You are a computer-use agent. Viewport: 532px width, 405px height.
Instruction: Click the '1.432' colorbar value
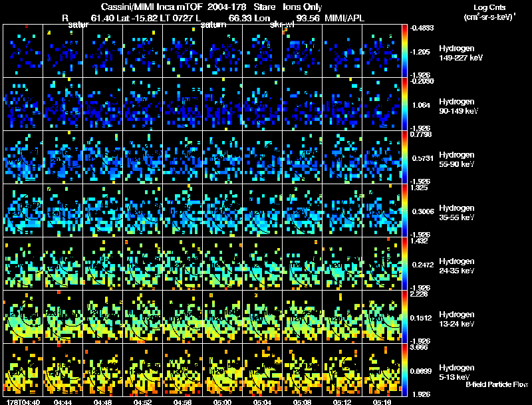[x=419, y=241]
